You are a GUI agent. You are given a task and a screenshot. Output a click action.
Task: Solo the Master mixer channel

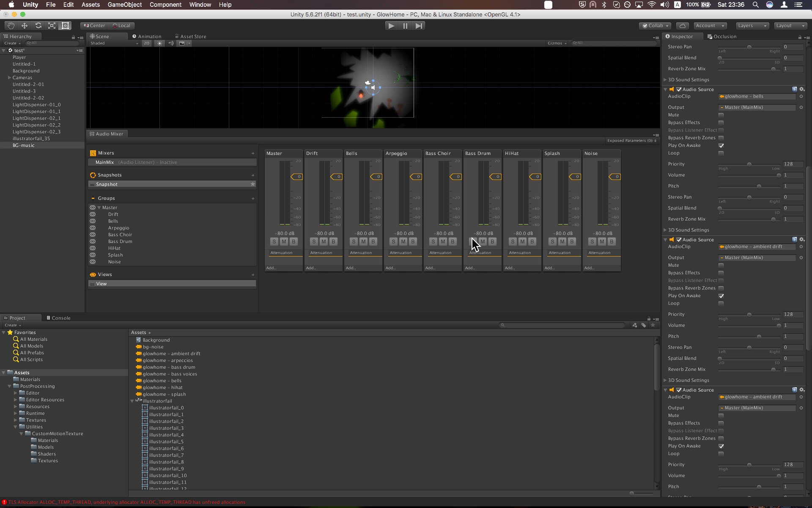274,242
